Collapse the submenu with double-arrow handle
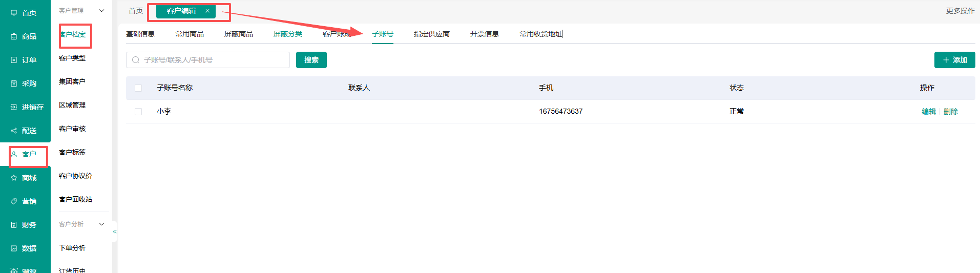The image size is (980, 273). coord(115,232)
